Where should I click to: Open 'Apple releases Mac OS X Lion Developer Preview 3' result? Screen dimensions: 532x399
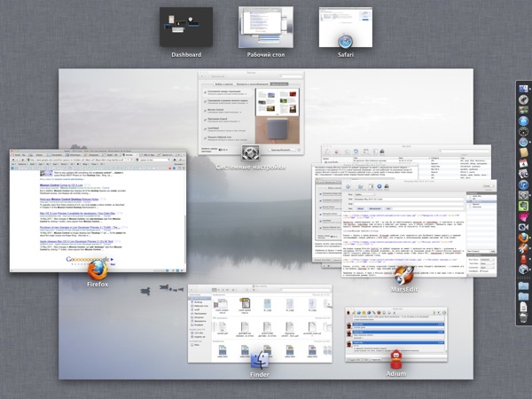(76, 241)
